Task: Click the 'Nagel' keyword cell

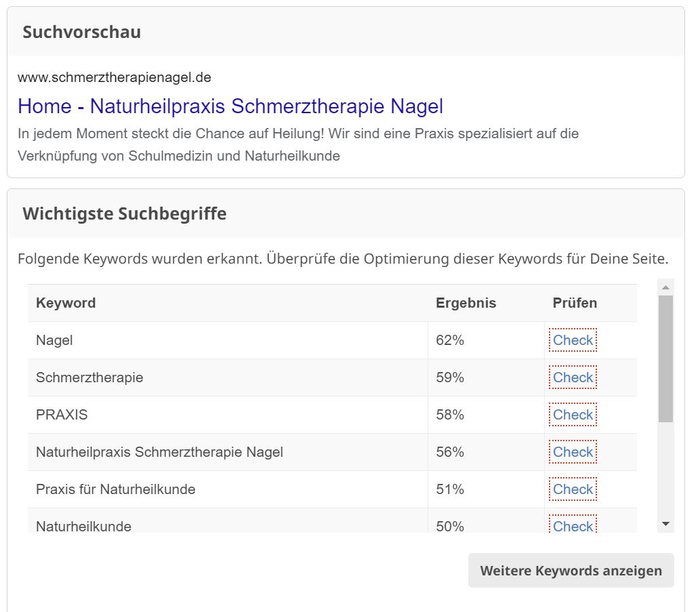Action: pyautogui.click(x=228, y=340)
